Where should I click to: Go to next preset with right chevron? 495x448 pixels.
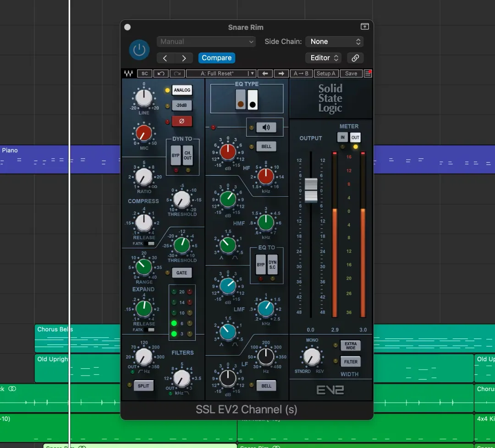click(184, 58)
